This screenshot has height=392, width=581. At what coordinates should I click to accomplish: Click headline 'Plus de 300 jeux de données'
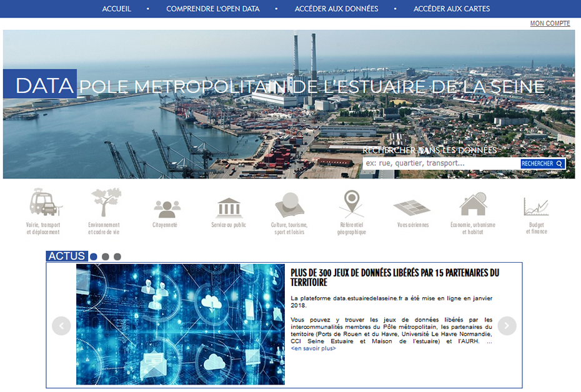point(395,278)
